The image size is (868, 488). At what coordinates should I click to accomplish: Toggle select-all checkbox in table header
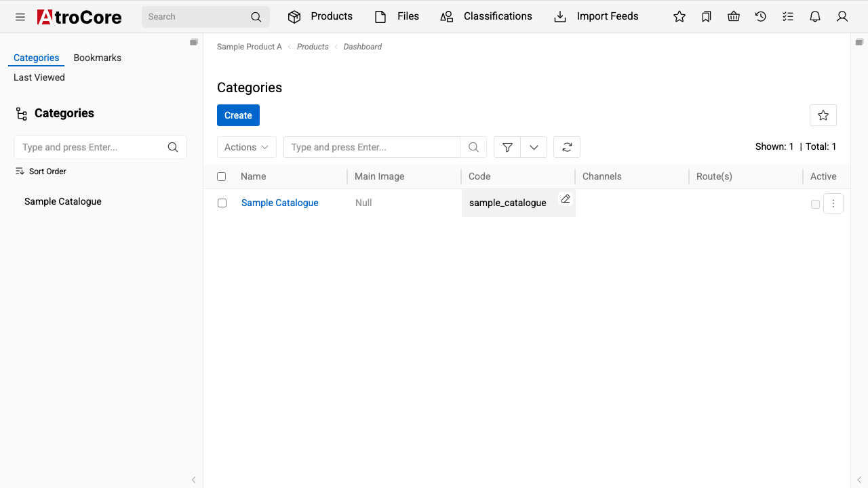click(x=222, y=176)
